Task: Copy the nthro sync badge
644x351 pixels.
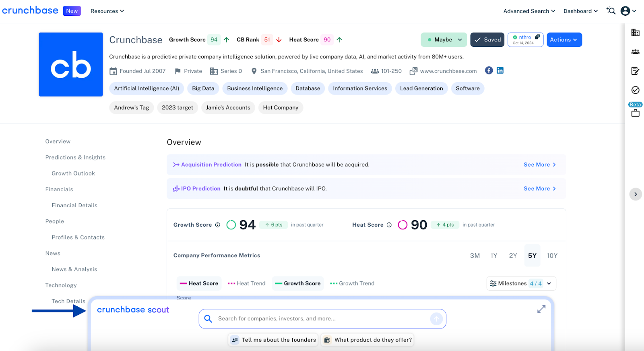Action: (x=526, y=40)
